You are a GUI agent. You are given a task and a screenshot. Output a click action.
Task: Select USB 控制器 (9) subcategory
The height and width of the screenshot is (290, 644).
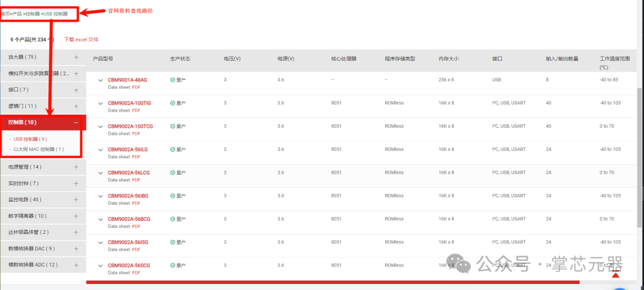click(x=30, y=139)
